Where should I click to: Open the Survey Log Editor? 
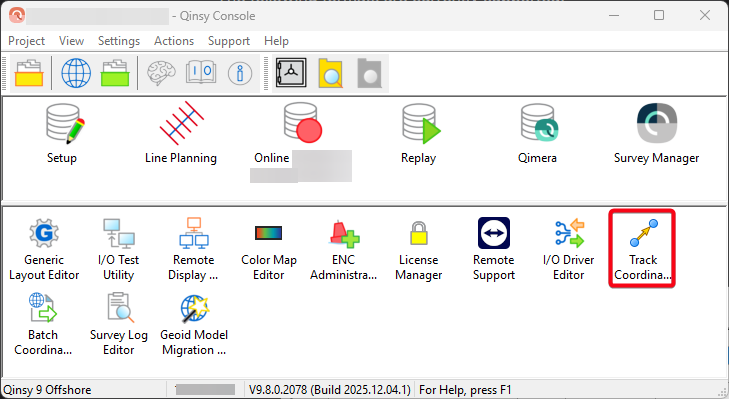tap(119, 325)
